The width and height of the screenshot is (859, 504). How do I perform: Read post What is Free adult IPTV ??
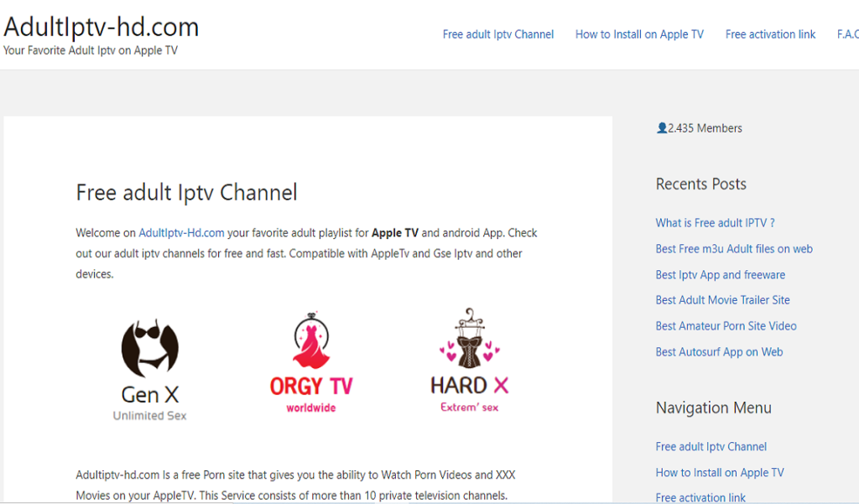click(715, 223)
